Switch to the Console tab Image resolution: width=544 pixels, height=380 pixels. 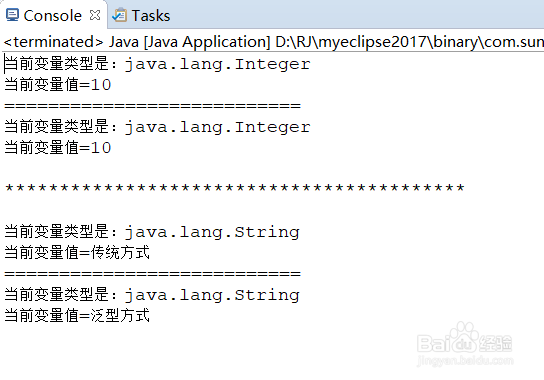(x=52, y=16)
